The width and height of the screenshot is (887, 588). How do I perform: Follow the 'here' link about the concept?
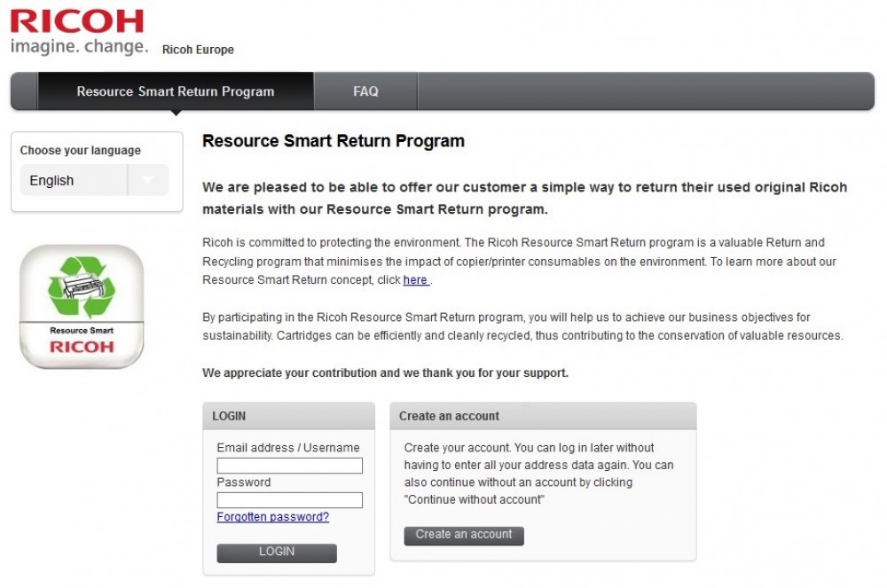pos(415,280)
